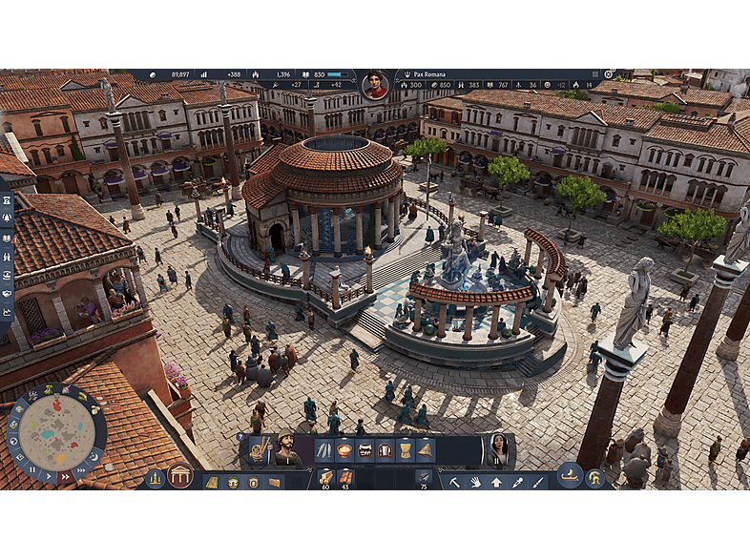
Task: Click the coin balance 89,897
Action: [180, 74]
